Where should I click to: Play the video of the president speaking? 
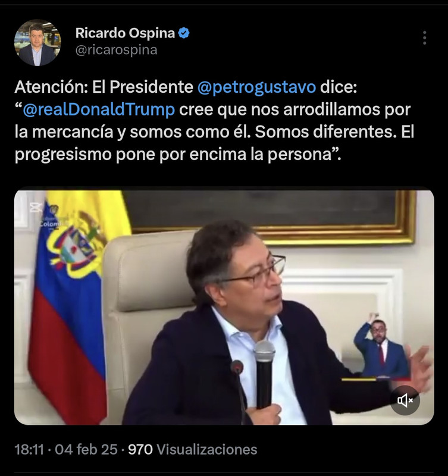point(224,307)
